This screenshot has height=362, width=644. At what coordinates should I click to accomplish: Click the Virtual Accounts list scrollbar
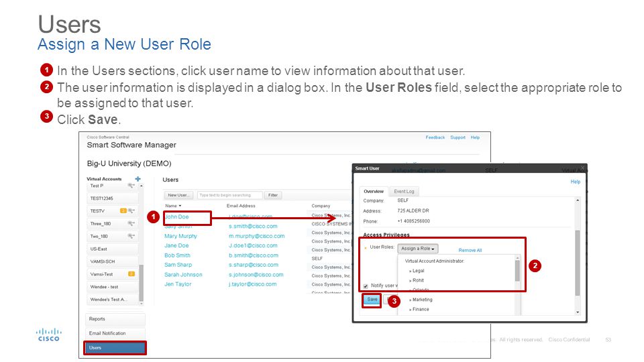click(x=142, y=283)
